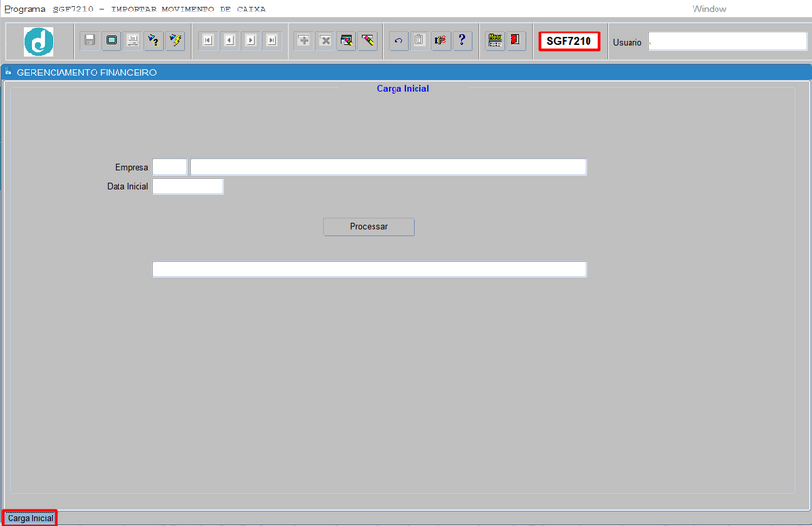Go to the first record icon
The image size is (812, 526).
208,40
